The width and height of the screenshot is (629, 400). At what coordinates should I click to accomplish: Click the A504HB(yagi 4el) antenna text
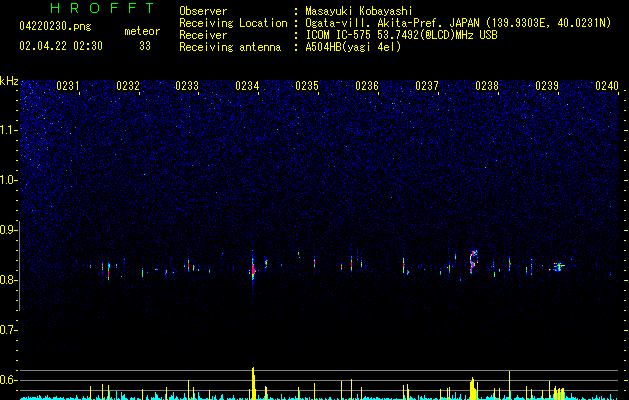pos(353,47)
